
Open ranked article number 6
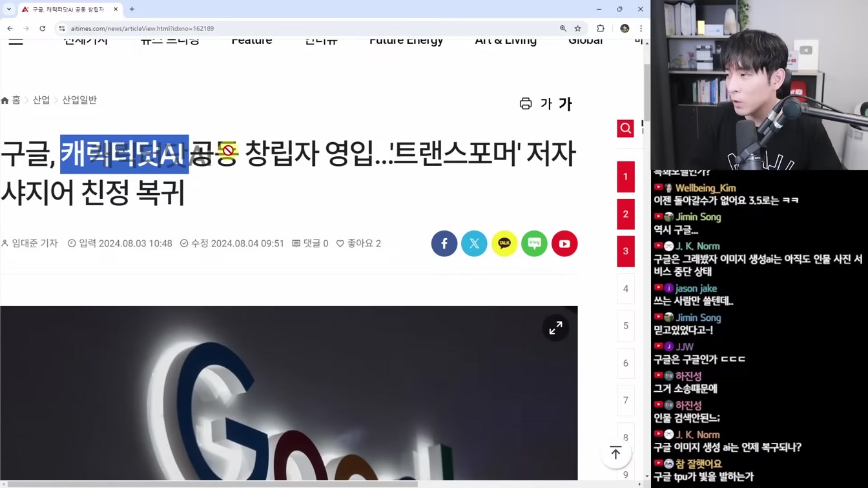pyautogui.click(x=625, y=363)
